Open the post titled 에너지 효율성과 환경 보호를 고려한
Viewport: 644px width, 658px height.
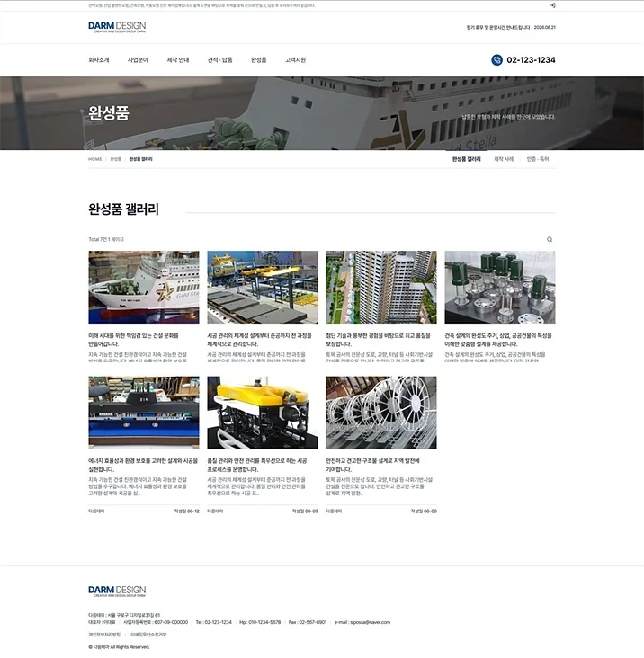pos(143,465)
